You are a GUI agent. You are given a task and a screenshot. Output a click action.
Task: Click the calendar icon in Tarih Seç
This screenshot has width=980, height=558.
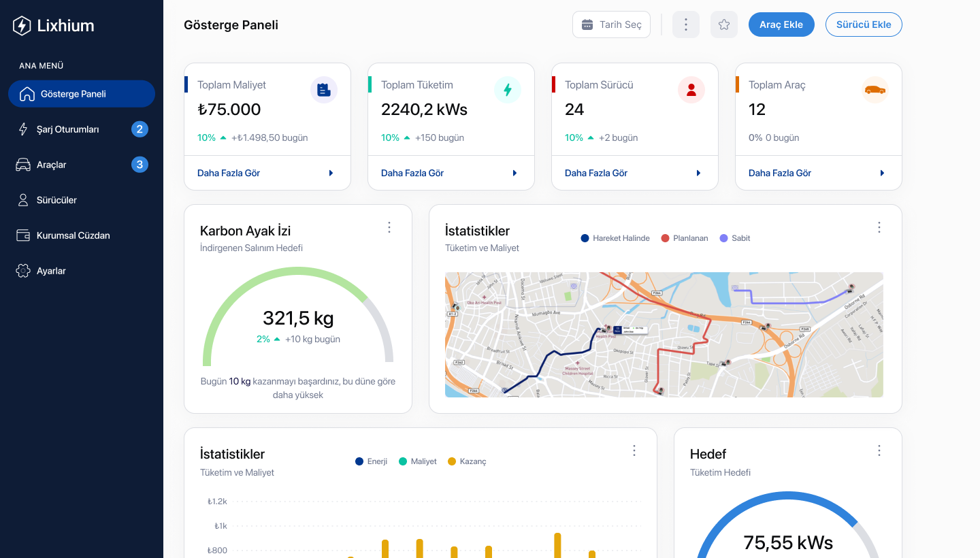[x=587, y=24]
